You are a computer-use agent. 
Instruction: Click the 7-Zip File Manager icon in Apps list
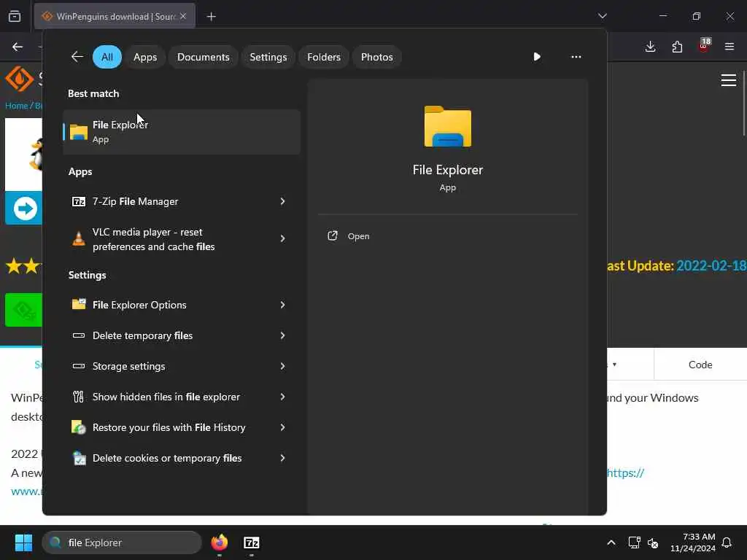tap(79, 201)
